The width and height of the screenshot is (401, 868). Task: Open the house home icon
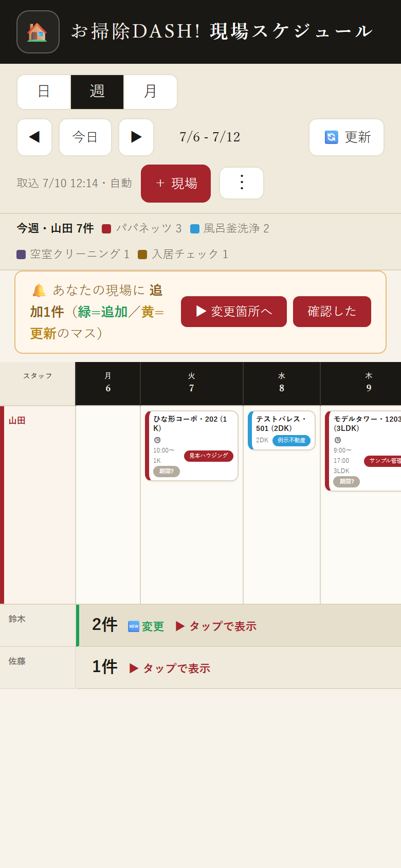coord(38,32)
